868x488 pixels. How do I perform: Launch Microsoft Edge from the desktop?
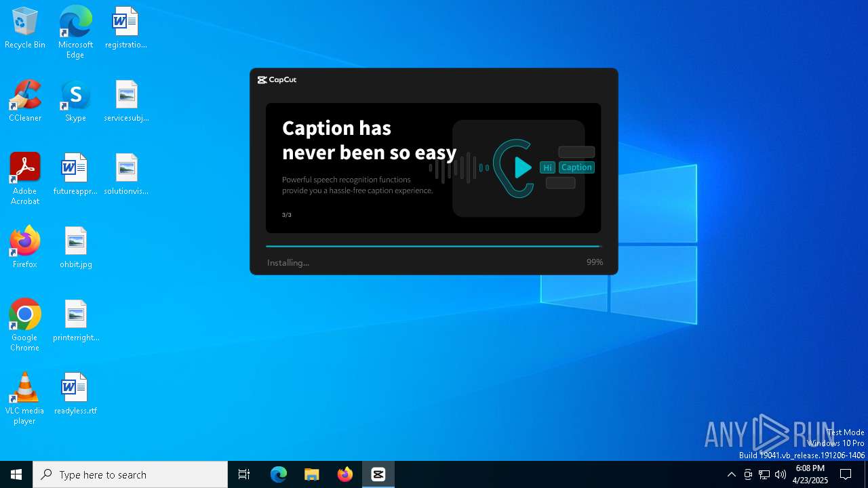tap(75, 32)
